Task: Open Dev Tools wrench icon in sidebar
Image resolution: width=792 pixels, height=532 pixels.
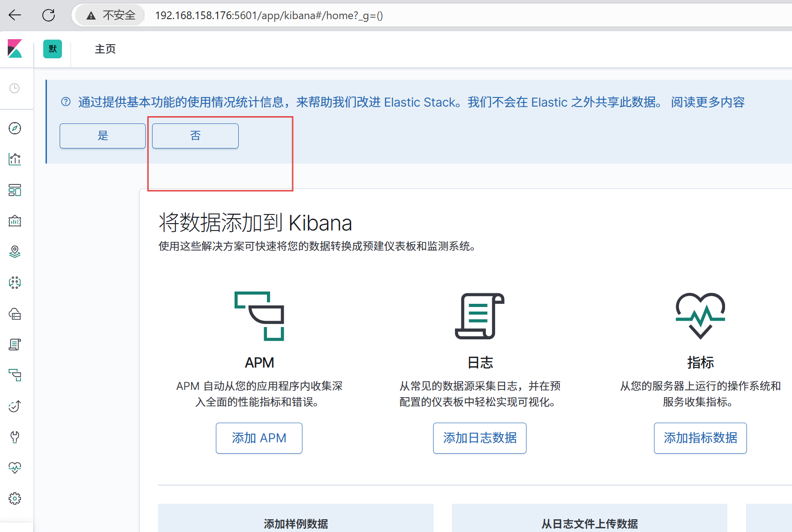Action: pos(15,437)
